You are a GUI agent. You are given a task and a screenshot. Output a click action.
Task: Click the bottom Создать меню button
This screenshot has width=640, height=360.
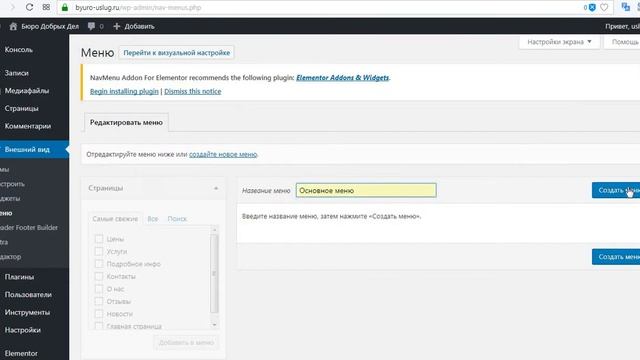[x=616, y=257]
